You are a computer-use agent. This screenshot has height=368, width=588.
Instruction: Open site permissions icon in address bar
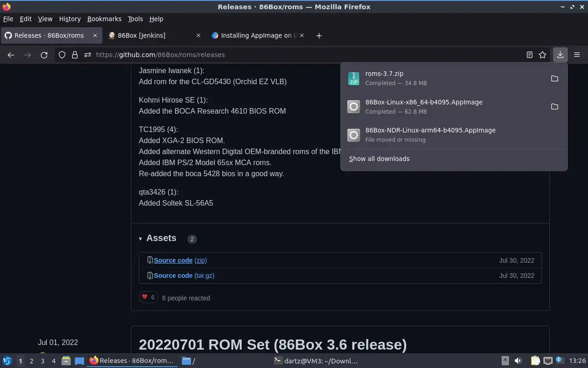click(x=88, y=55)
